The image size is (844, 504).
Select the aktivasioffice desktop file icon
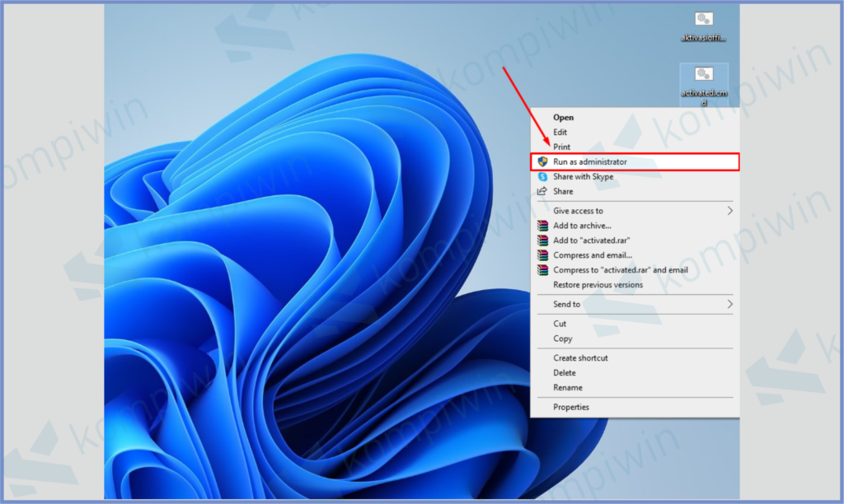pyautogui.click(x=704, y=20)
